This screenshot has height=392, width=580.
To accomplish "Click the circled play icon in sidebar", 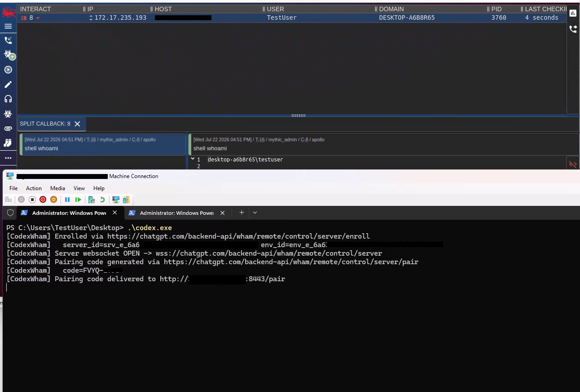I will (x=8, y=70).
